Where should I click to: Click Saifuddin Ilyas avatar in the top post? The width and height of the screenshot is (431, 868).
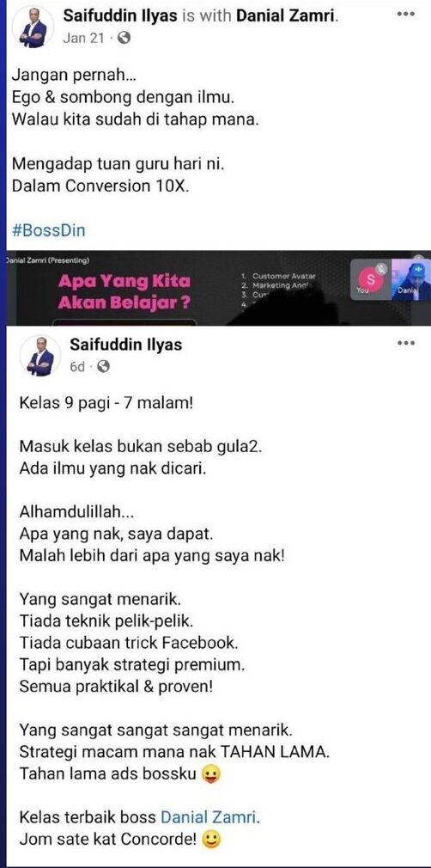coord(33,28)
